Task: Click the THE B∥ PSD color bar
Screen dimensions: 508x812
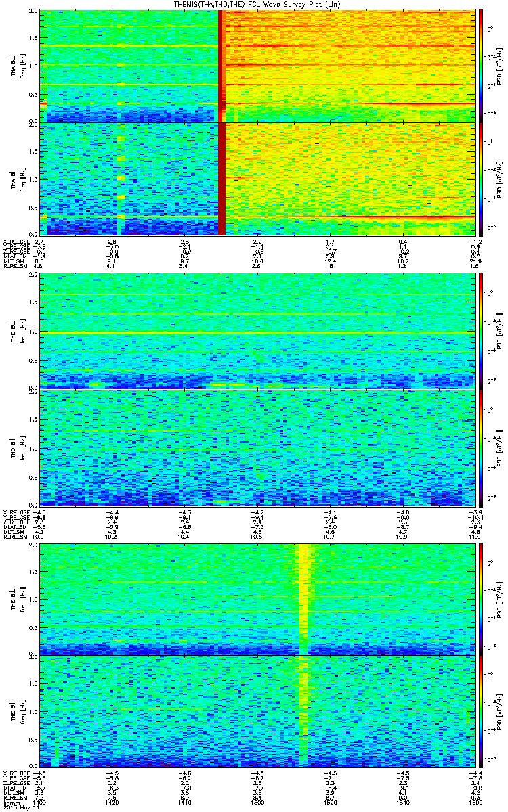Action: pos(481,712)
